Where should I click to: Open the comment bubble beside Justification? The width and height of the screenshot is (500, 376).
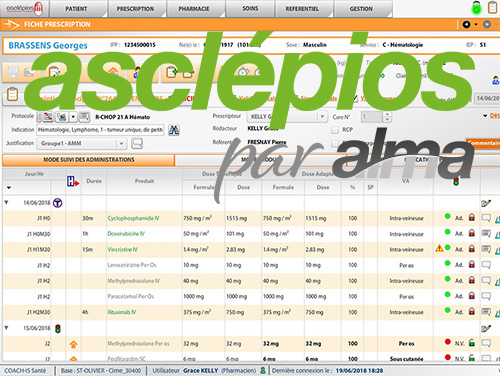click(137, 143)
